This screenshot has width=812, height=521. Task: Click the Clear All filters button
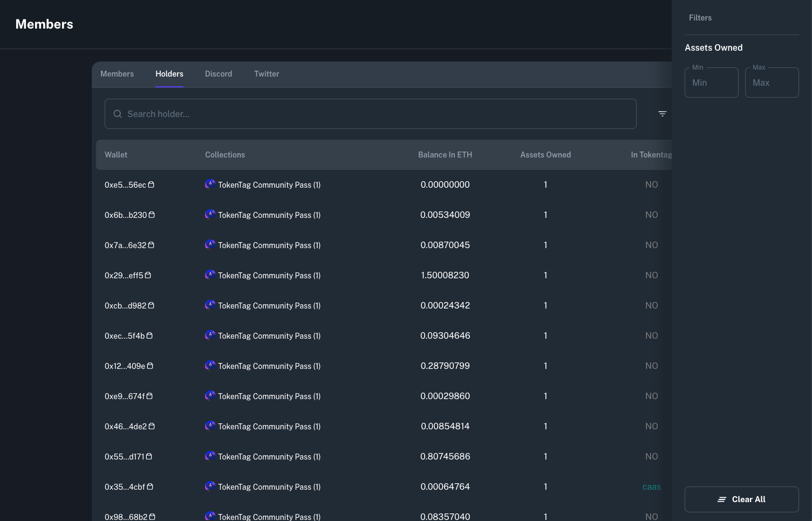tap(742, 499)
